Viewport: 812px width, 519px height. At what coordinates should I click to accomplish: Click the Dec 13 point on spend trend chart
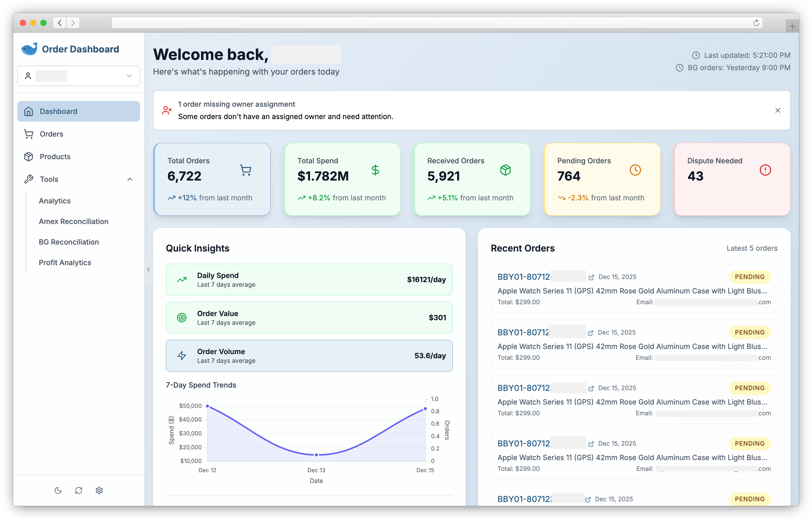(x=316, y=455)
